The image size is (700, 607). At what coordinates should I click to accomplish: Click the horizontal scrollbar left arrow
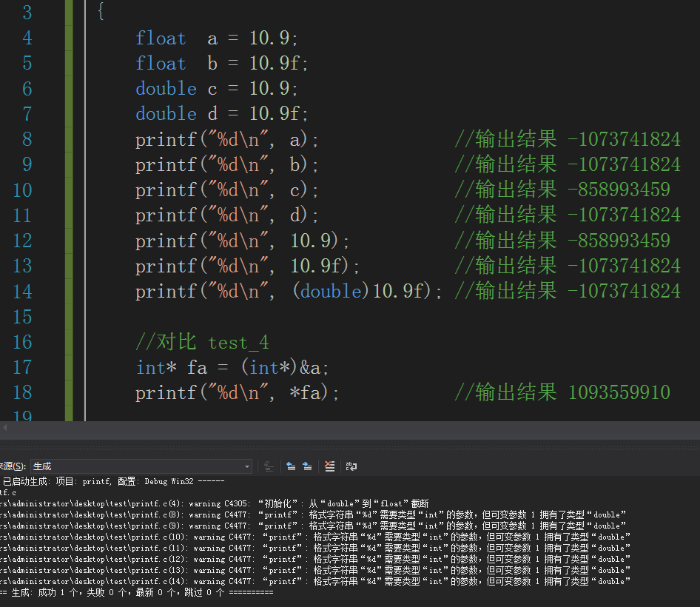[x=4, y=427]
